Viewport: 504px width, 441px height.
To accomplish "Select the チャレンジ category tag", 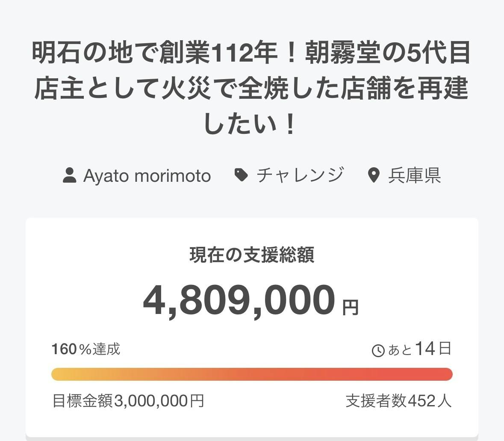I will (300, 175).
